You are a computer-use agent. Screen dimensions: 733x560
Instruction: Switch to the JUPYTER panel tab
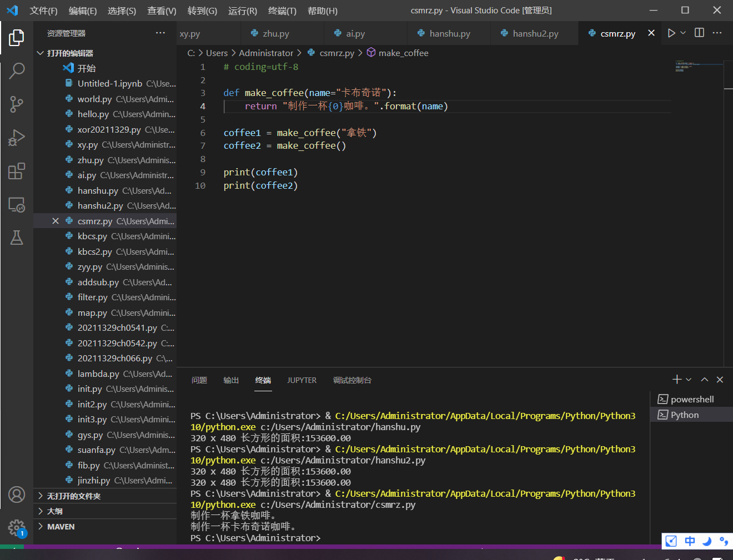[302, 380]
